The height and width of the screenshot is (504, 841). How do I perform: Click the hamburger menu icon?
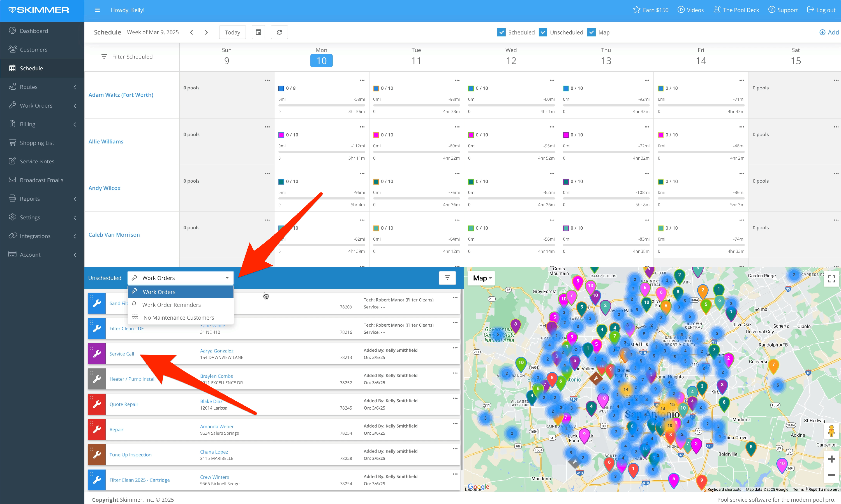point(98,10)
